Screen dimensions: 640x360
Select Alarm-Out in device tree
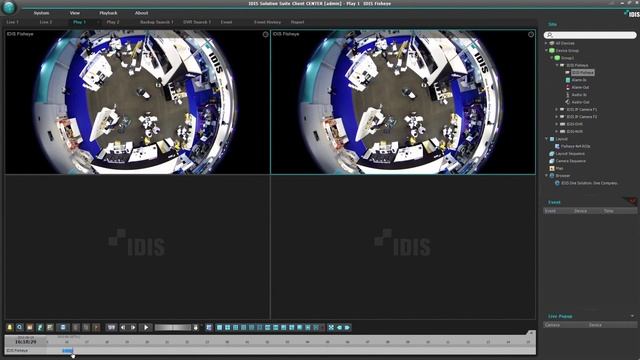coord(580,87)
